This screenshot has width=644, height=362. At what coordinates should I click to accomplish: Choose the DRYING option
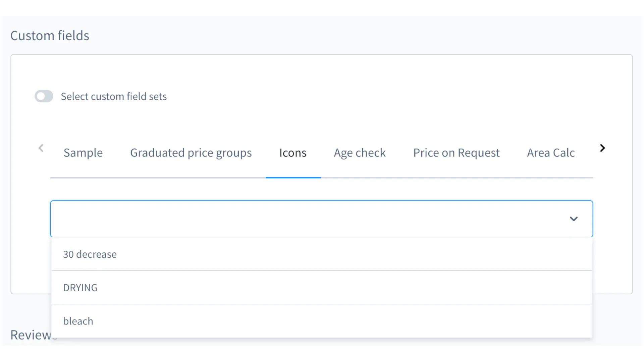click(80, 287)
